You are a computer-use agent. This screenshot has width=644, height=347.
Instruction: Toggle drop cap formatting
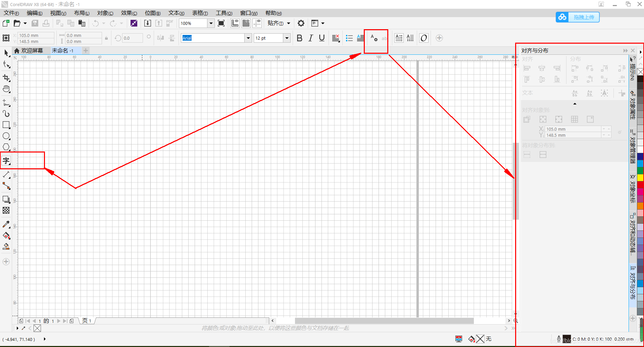click(360, 38)
